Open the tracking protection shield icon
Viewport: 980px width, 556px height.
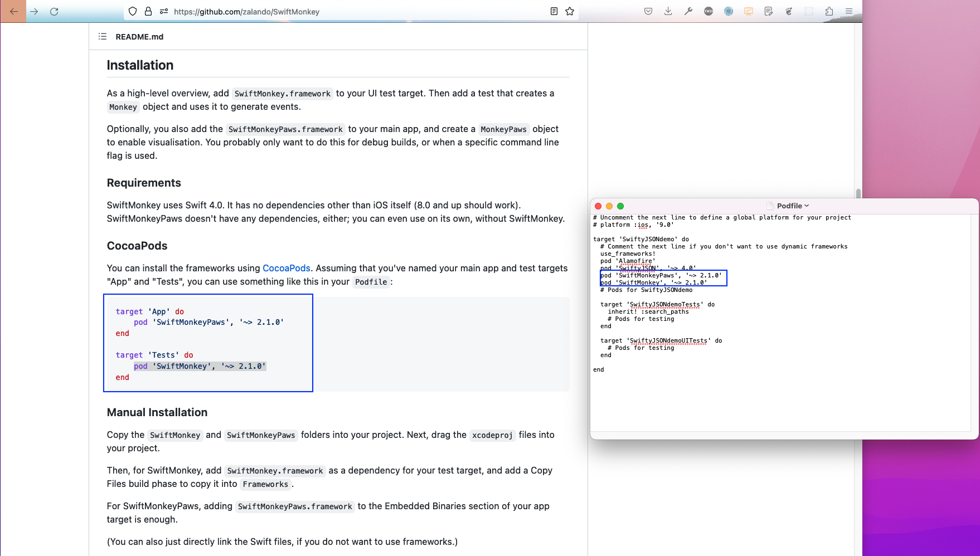133,11
